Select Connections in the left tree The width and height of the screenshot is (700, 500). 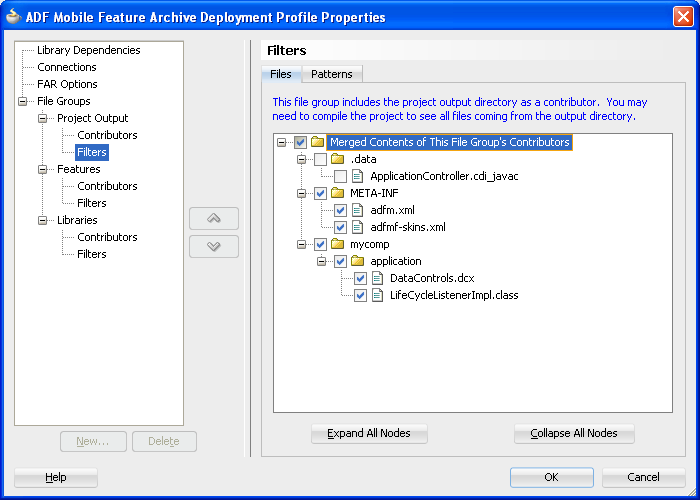click(x=67, y=67)
